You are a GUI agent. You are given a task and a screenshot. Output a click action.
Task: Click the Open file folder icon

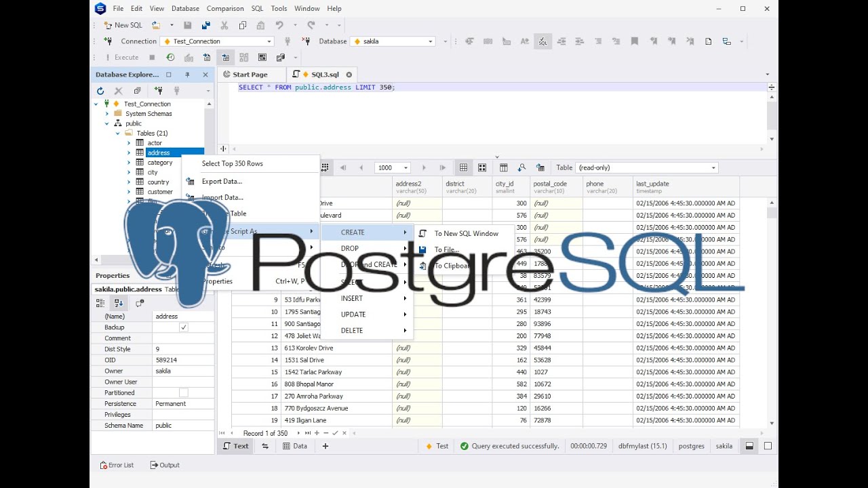point(156,25)
